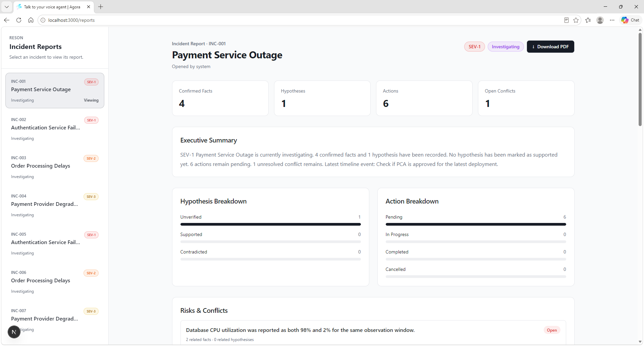The width and height of the screenshot is (644, 346).
Task: Open the tab search dropdown arrow
Action: (x=7, y=7)
